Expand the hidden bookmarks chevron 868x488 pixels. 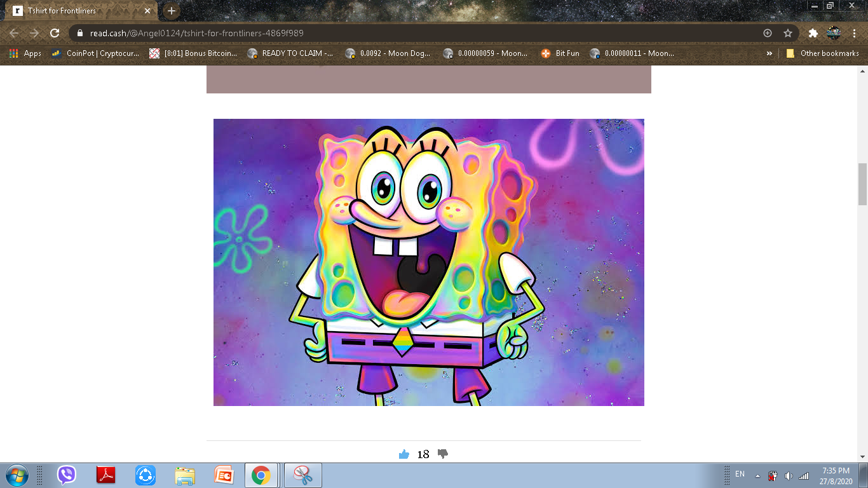pyautogui.click(x=770, y=53)
